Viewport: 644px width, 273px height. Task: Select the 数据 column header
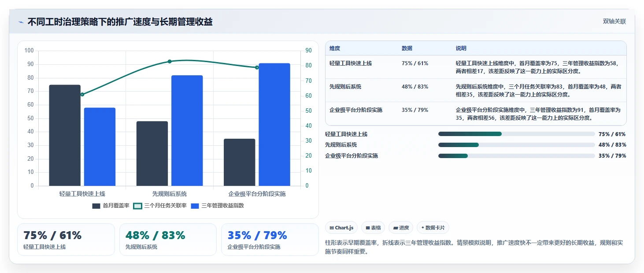click(x=407, y=48)
